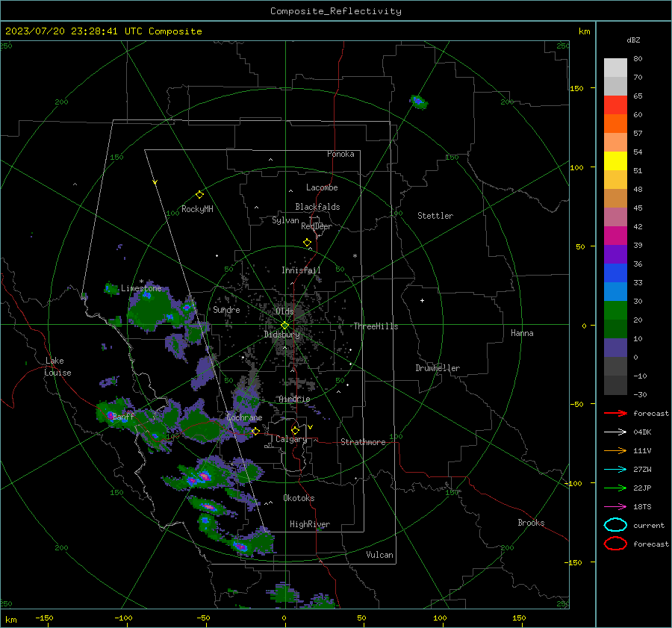Click the HighRiver town label

tap(309, 524)
